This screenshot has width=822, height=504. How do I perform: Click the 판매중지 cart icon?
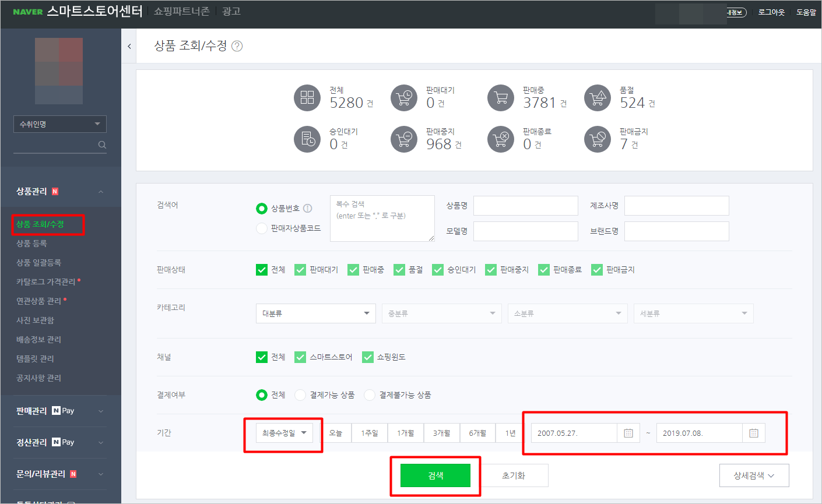pos(404,139)
